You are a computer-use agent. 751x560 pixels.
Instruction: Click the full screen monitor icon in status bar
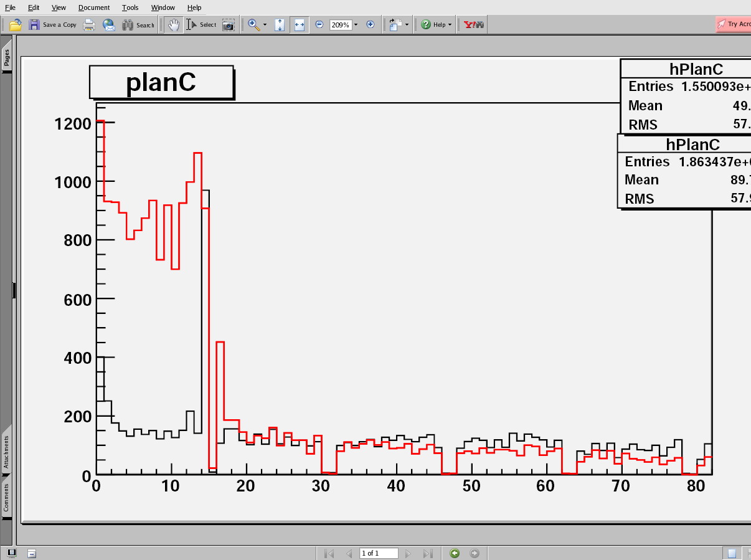[x=11, y=553]
